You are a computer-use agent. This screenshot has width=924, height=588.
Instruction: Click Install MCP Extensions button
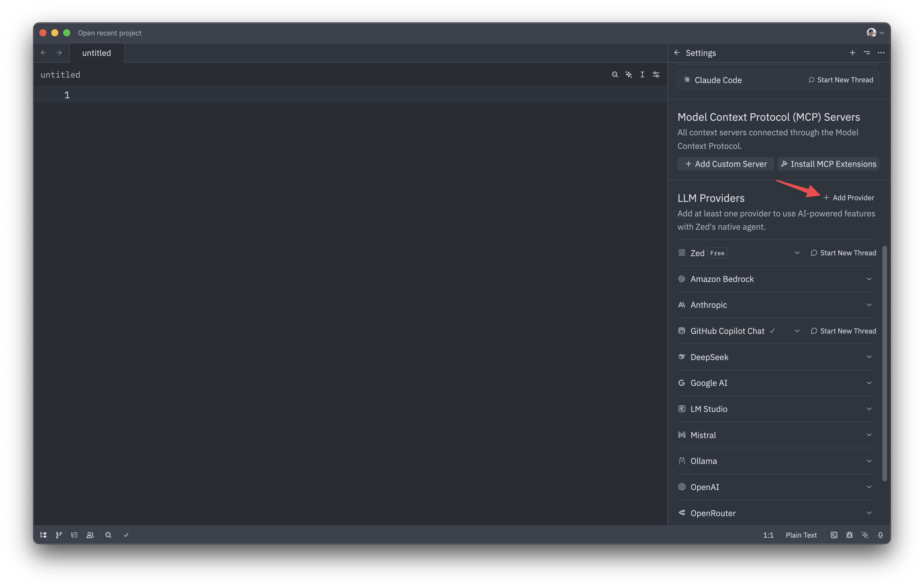pyautogui.click(x=828, y=164)
